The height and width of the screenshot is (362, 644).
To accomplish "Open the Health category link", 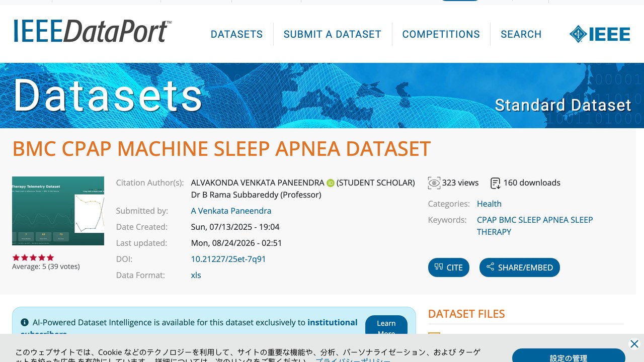I will point(489,204).
